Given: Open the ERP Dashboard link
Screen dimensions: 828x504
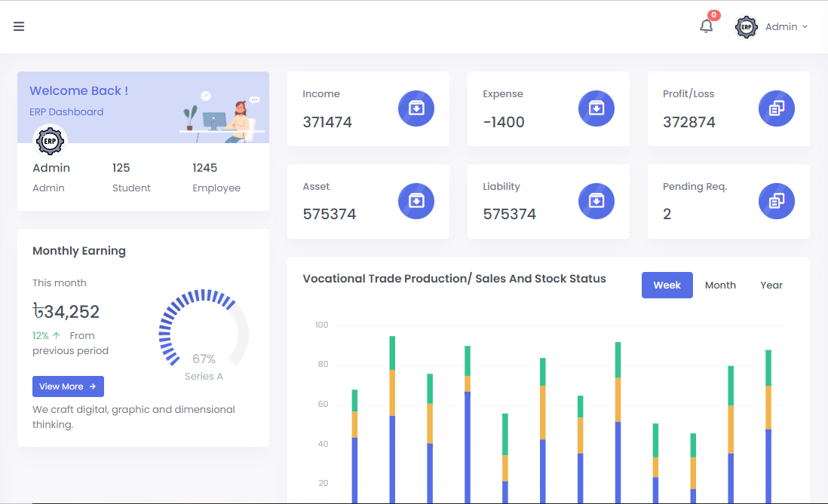Looking at the screenshot, I should [x=66, y=112].
